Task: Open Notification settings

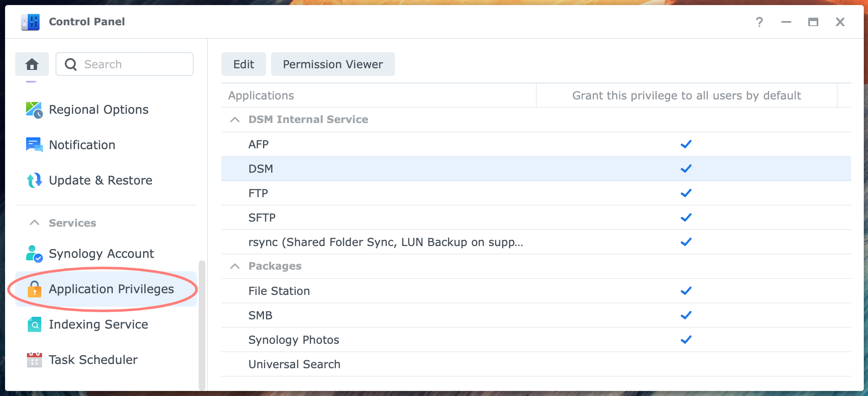Action: point(106,145)
